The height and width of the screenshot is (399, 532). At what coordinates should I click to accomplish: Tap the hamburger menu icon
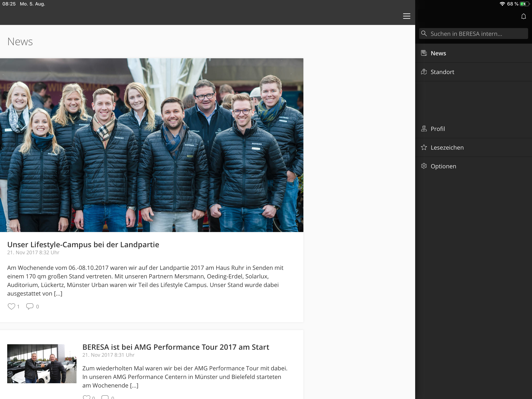(406, 16)
